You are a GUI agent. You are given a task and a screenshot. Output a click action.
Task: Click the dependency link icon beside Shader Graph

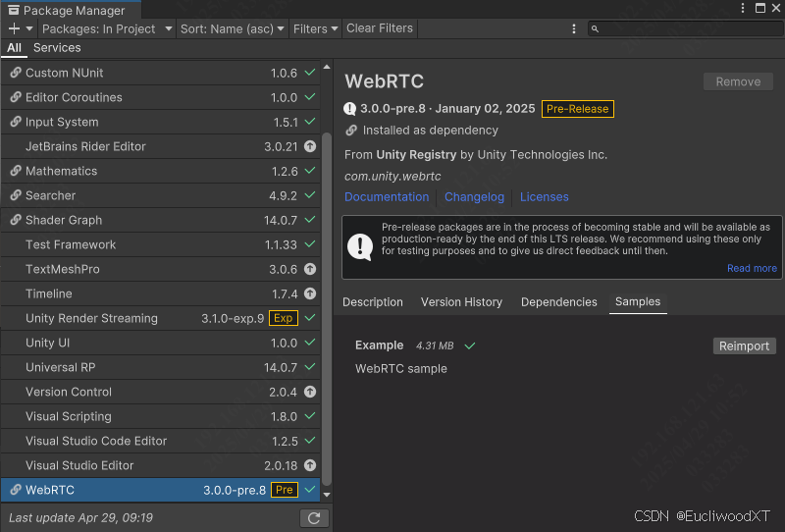point(16,220)
